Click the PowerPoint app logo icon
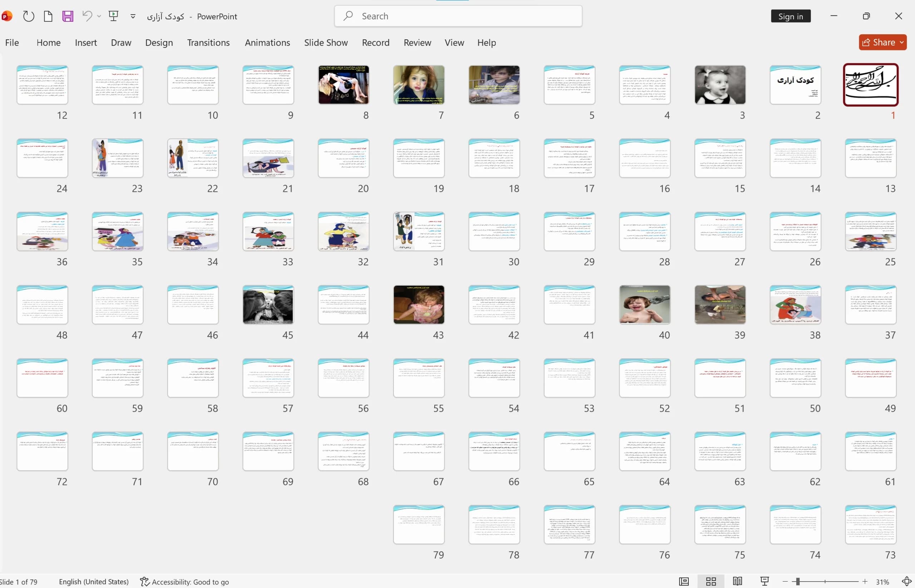This screenshot has height=588, width=915. pyautogui.click(x=6, y=16)
